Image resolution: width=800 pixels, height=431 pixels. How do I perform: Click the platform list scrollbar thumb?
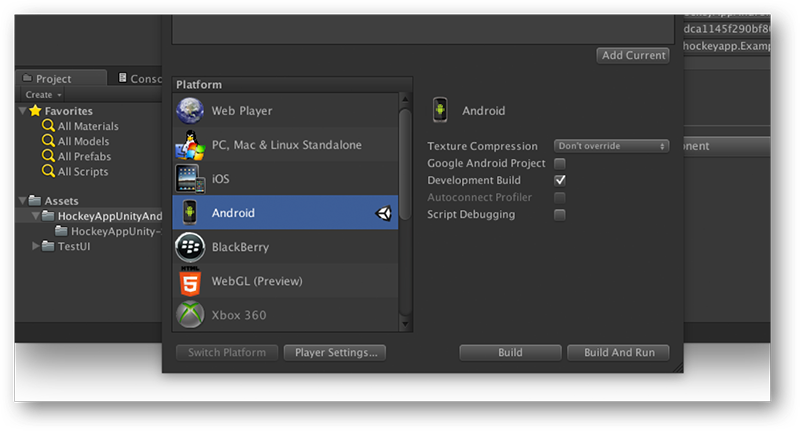pos(405,164)
